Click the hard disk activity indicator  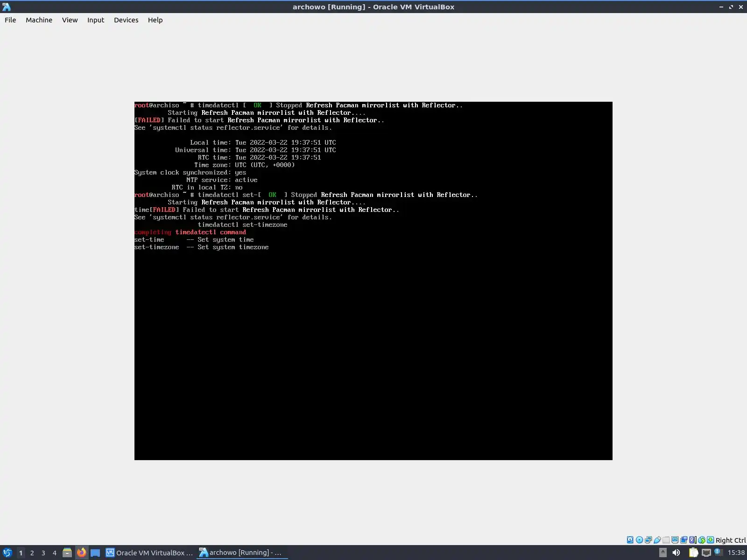point(630,540)
